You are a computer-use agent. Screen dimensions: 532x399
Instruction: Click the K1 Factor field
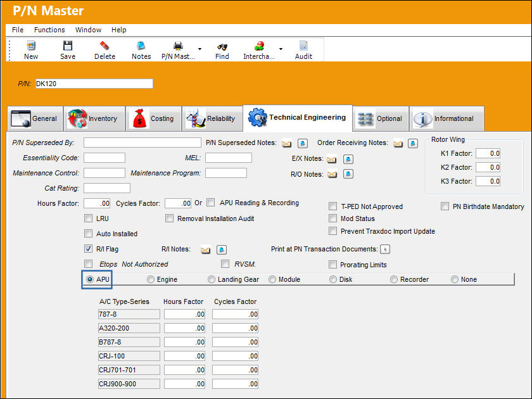tap(488, 153)
